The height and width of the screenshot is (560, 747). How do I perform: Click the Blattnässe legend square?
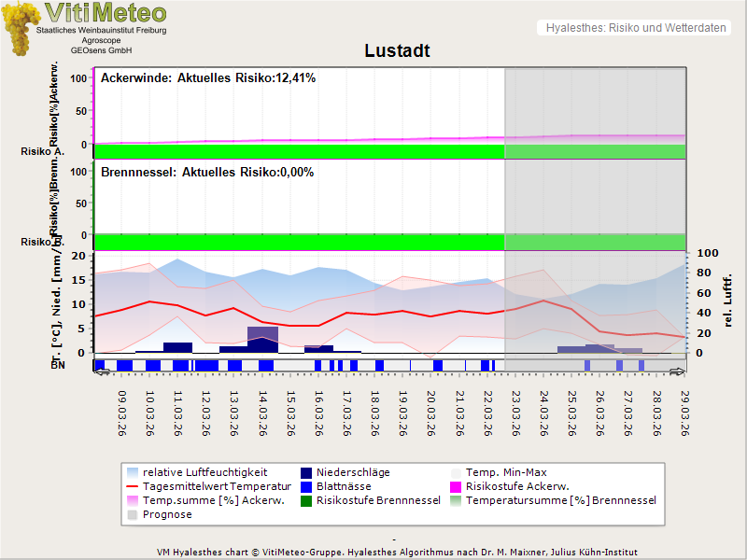pos(307,487)
